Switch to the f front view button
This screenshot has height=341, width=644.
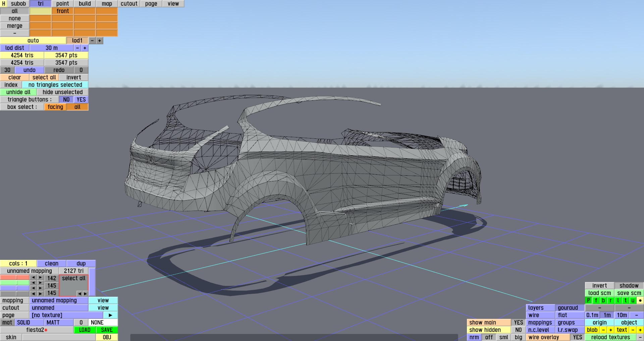tap(596, 300)
